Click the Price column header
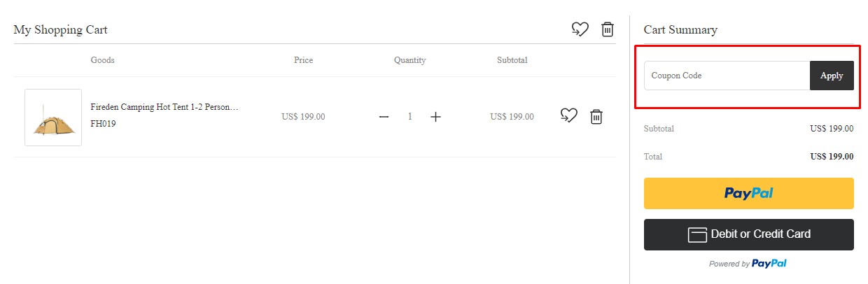The height and width of the screenshot is (284, 868). point(303,60)
